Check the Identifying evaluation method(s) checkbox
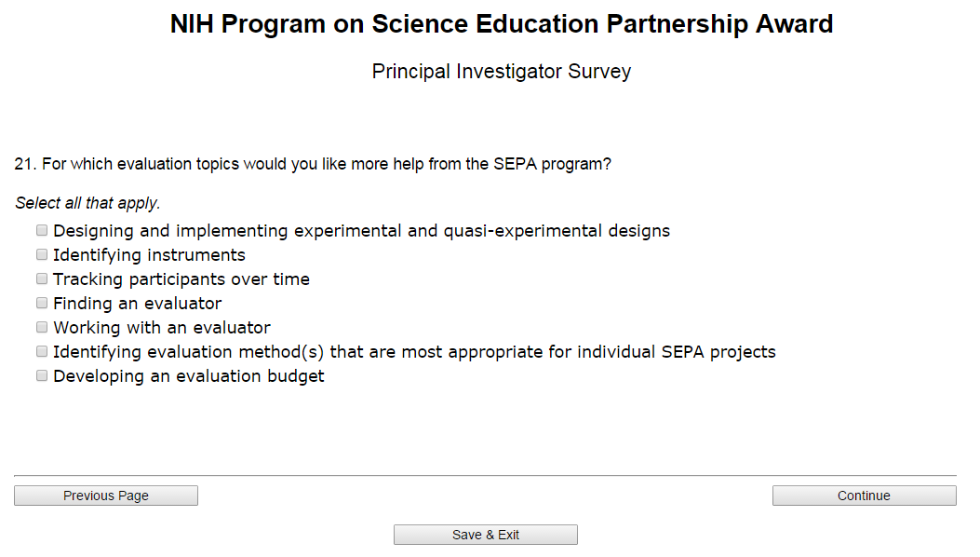Viewport: 980px width, 557px height. [42, 351]
